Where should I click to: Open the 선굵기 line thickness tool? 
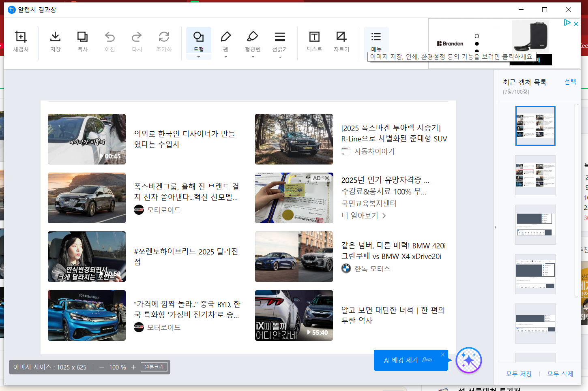tap(280, 41)
